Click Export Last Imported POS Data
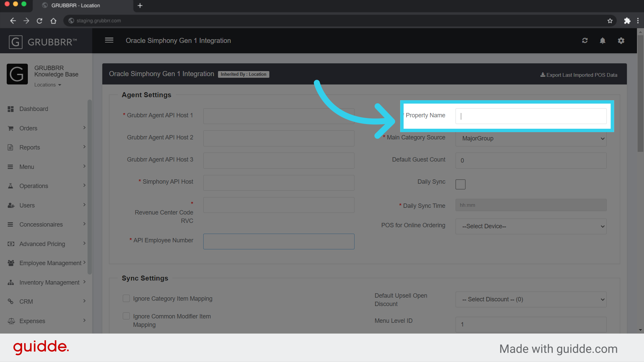This screenshot has width=644, height=362. [x=579, y=75]
